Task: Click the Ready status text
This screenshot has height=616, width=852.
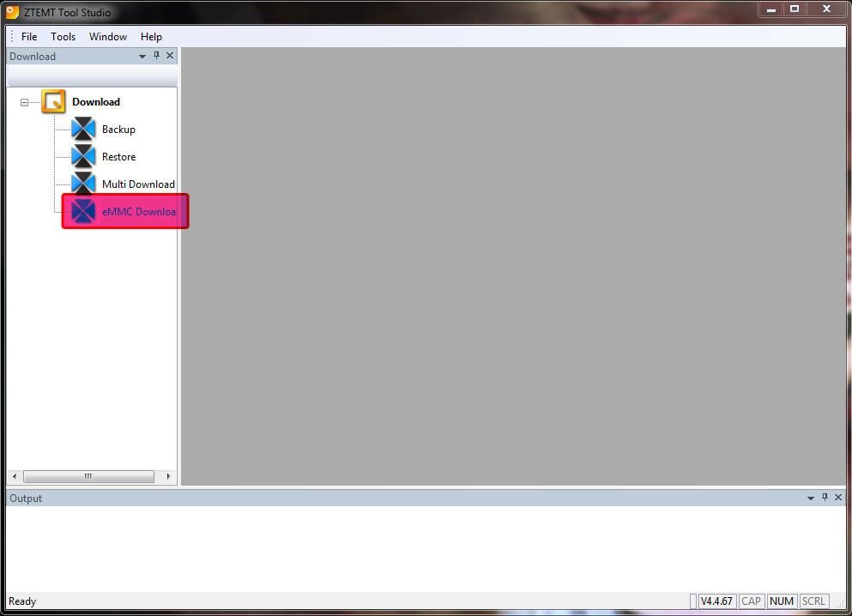Action: tap(22, 601)
